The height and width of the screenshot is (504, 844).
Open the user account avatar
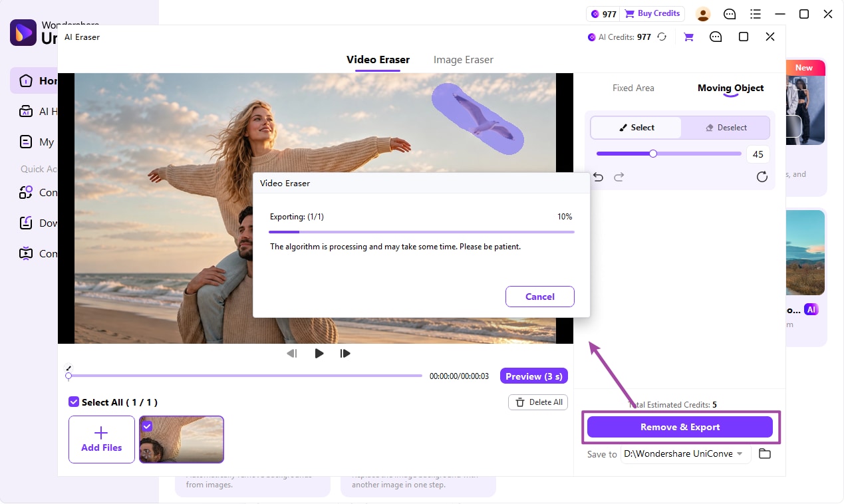tap(703, 14)
